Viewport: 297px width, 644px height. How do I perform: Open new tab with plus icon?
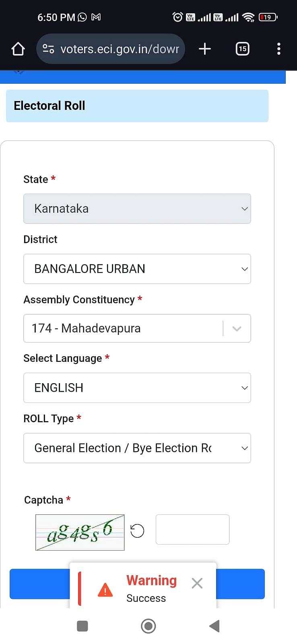(x=205, y=49)
